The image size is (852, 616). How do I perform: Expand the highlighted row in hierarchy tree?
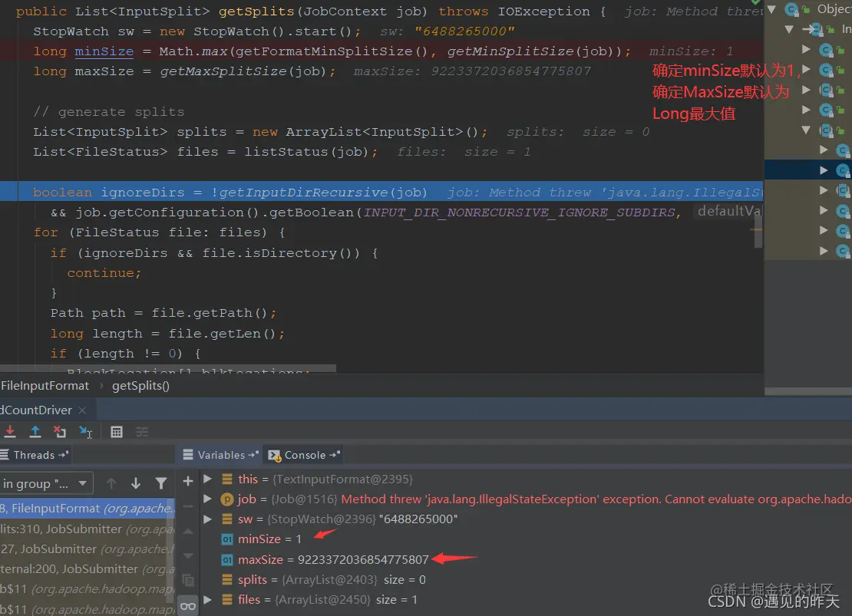(824, 170)
